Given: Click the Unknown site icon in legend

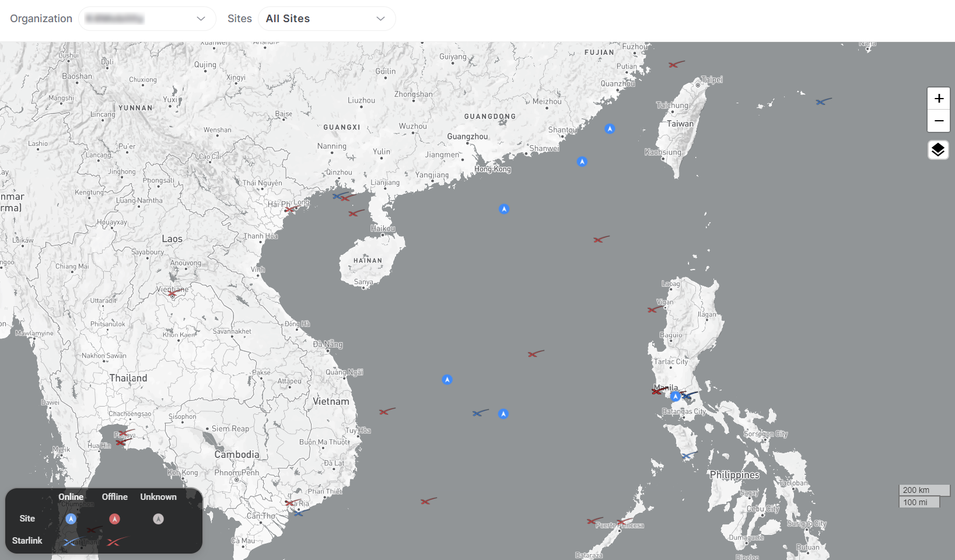Looking at the screenshot, I should click(x=158, y=519).
